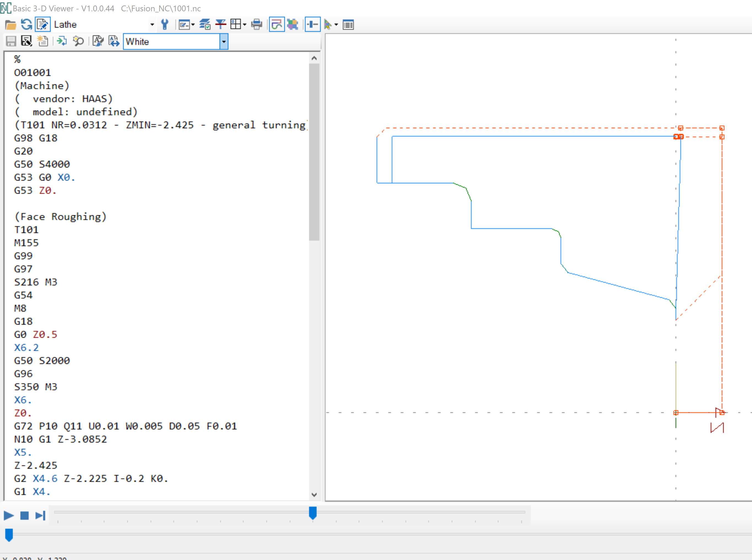Screen dimensions: 752x560
Task: Click the printer icon
Action: click(257, 25)
